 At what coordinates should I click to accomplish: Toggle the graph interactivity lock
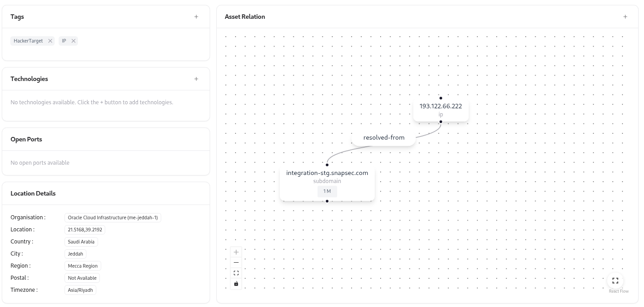(236, 283)
